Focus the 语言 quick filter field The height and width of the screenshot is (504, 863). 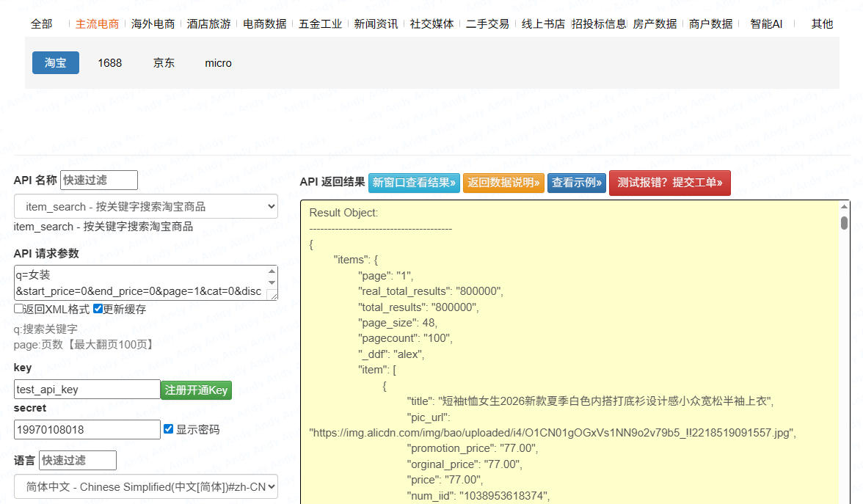tap(78, 461)
